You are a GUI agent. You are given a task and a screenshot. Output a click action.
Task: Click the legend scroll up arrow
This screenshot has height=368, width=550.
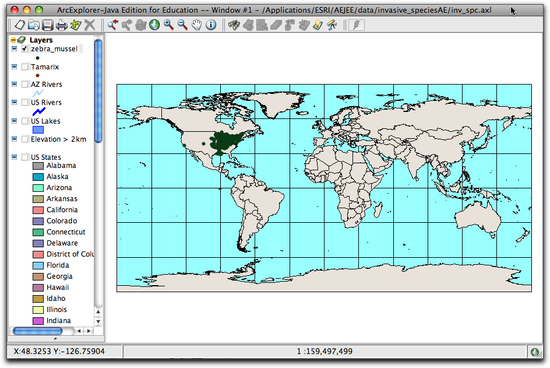98,312
